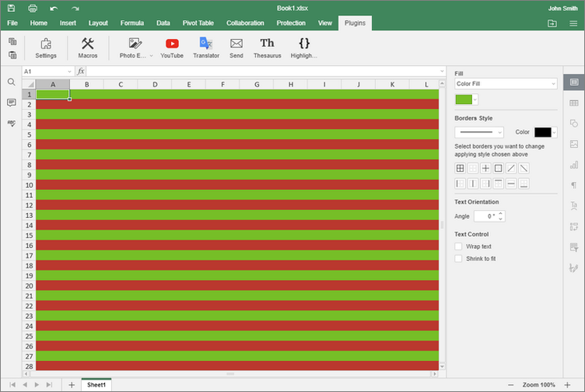The width and height of the screenshot is (585, 392).
Task: Open the hamburger view settings menu
Action: [573, 24]
